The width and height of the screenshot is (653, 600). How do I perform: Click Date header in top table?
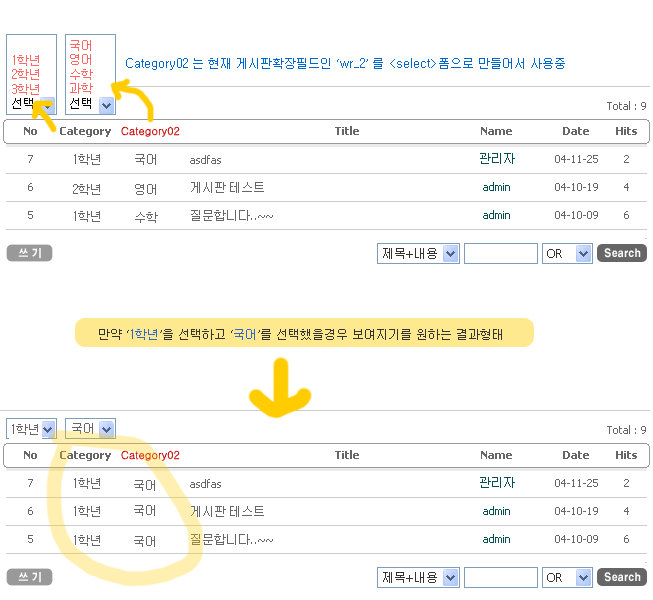(576, 131)
